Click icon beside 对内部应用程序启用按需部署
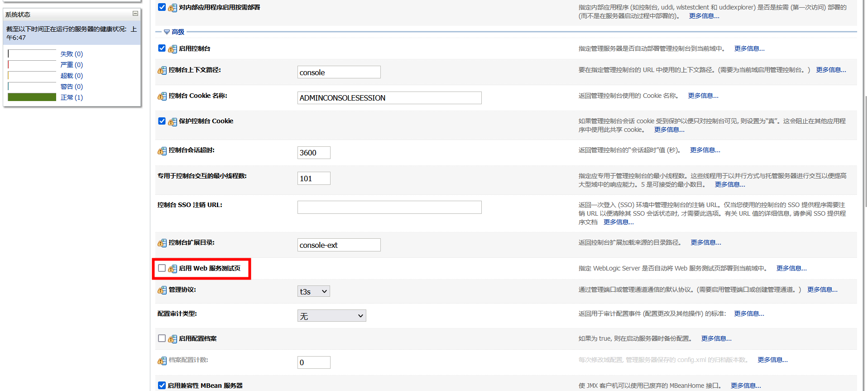The image size is (868, 391). 173,8
